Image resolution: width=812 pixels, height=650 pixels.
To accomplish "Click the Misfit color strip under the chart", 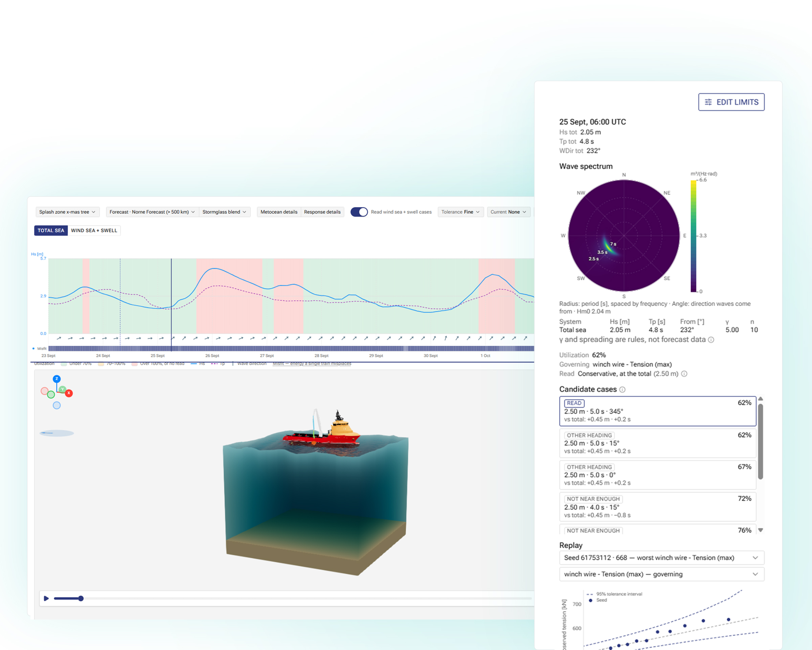I will point(291,349).
